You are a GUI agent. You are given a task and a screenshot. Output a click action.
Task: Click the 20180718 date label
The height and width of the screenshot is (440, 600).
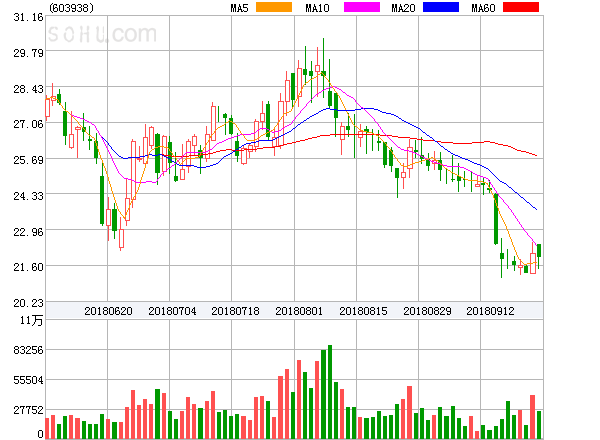coord(235,311)
